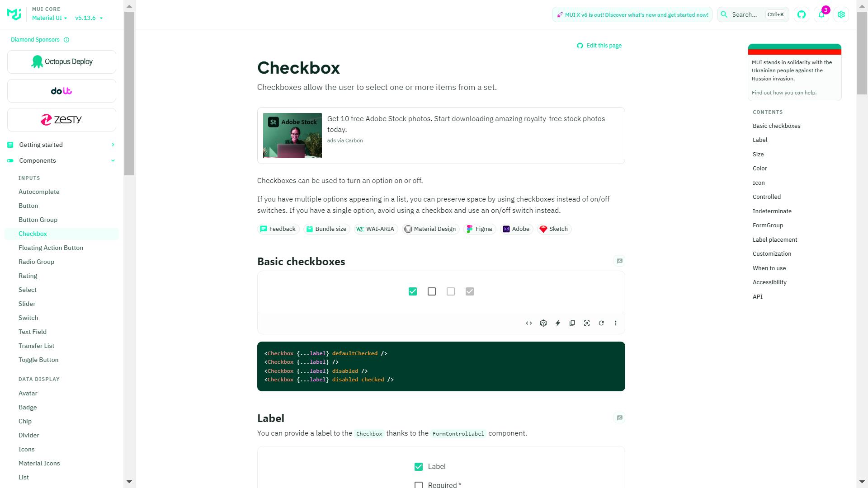The width and height of the screenshot is (868, 488).
Task: Select the WAI-ARIA link
Action: [376, 229]
